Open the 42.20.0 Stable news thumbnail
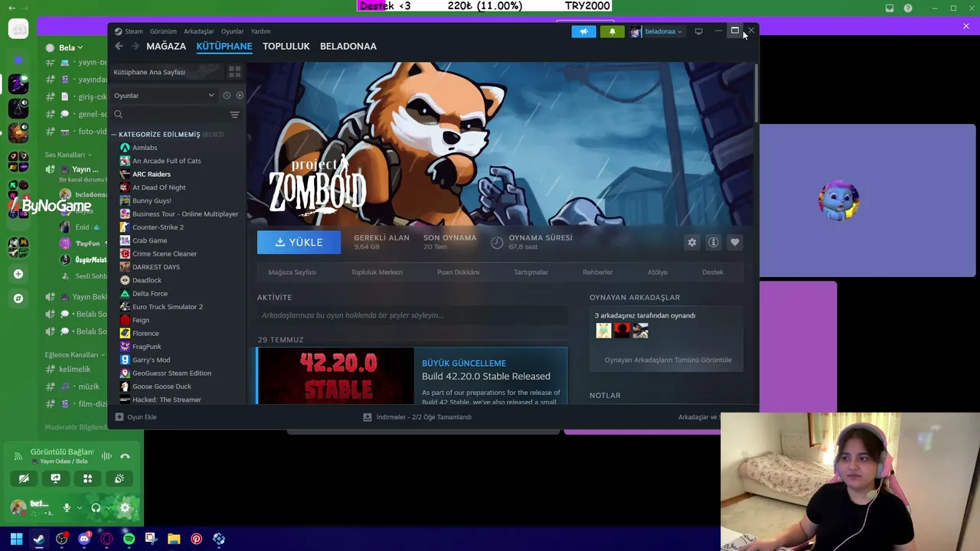Screen dimensions: 980x551 [x=335, y=376]
